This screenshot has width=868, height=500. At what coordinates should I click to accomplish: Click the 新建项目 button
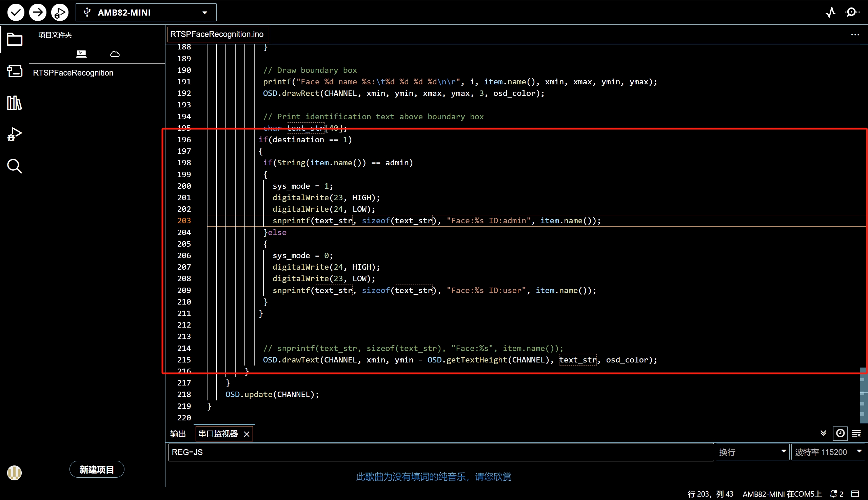(x=97, y=470)
